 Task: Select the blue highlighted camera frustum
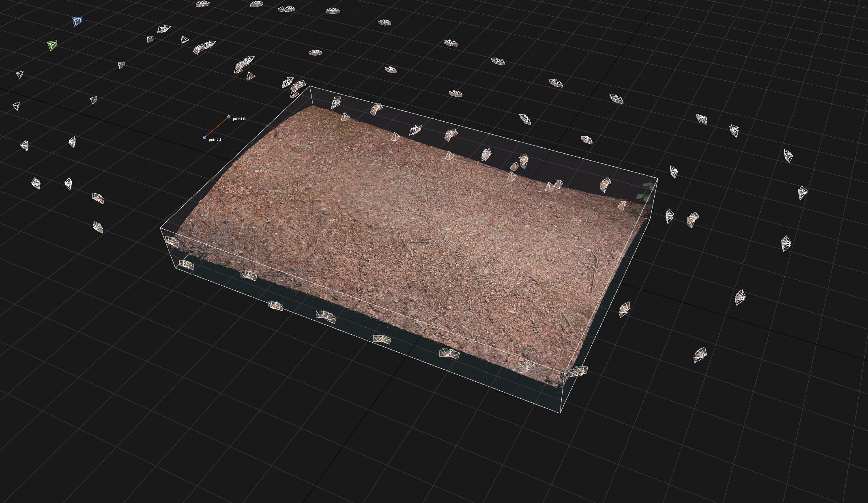tap(77, 21)
